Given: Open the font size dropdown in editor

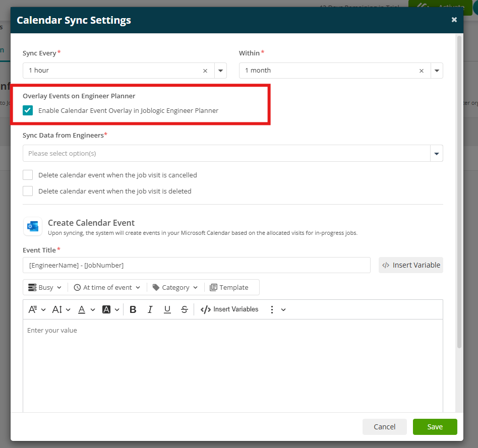Looking at the screenshot, I should pyautogui.click(x=62, y=309).
